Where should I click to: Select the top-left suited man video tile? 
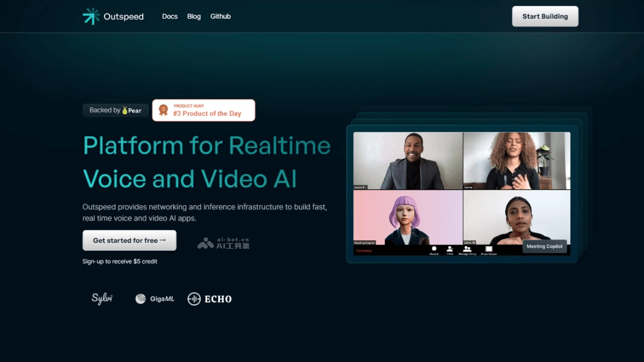(408, 160)
